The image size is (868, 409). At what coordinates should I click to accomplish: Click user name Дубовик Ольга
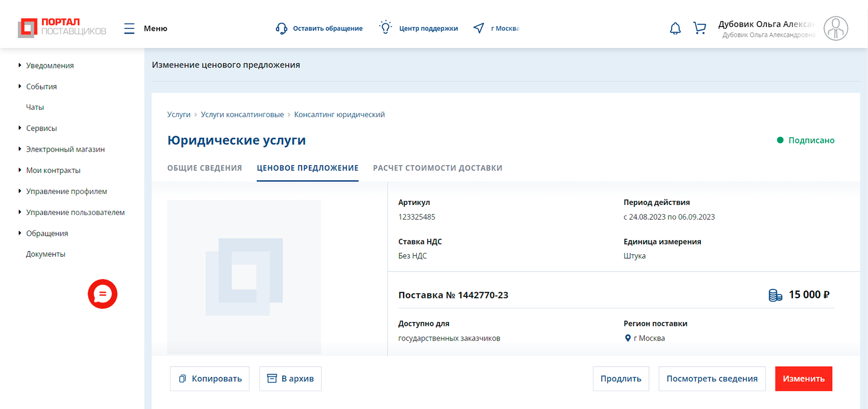pos(767,24)
